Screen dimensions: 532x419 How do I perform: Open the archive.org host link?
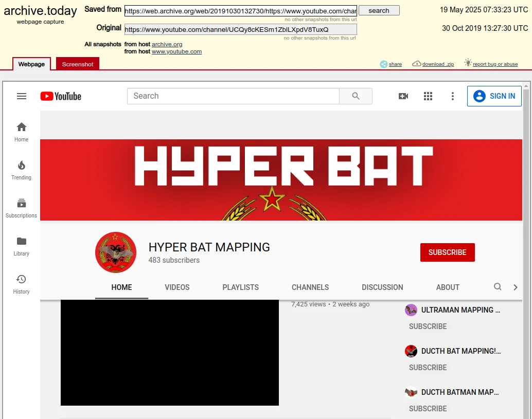click(x=167, y=44)
